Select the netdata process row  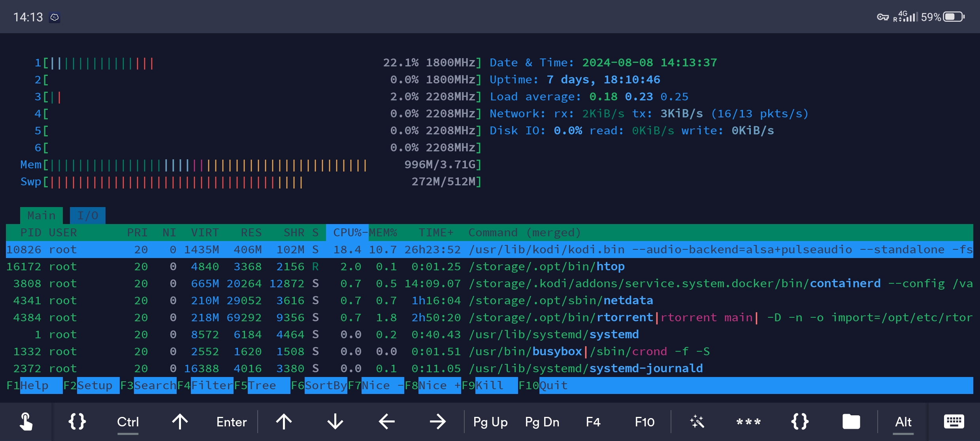[490, 300]
